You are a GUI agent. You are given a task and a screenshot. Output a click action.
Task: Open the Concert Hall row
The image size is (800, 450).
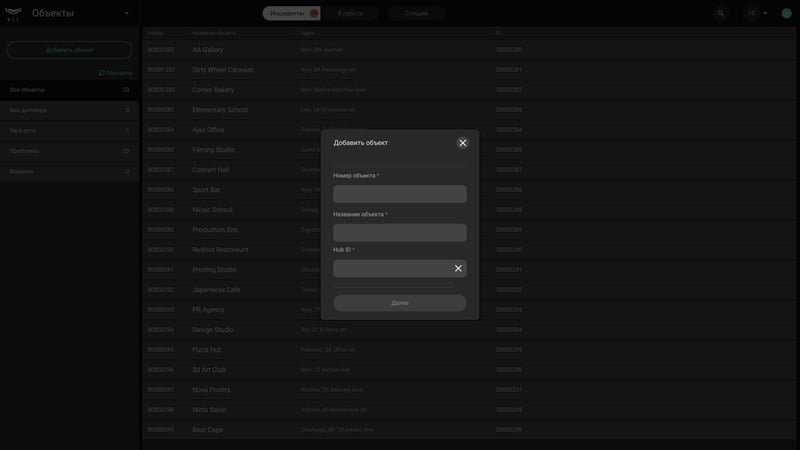point(468,170)
